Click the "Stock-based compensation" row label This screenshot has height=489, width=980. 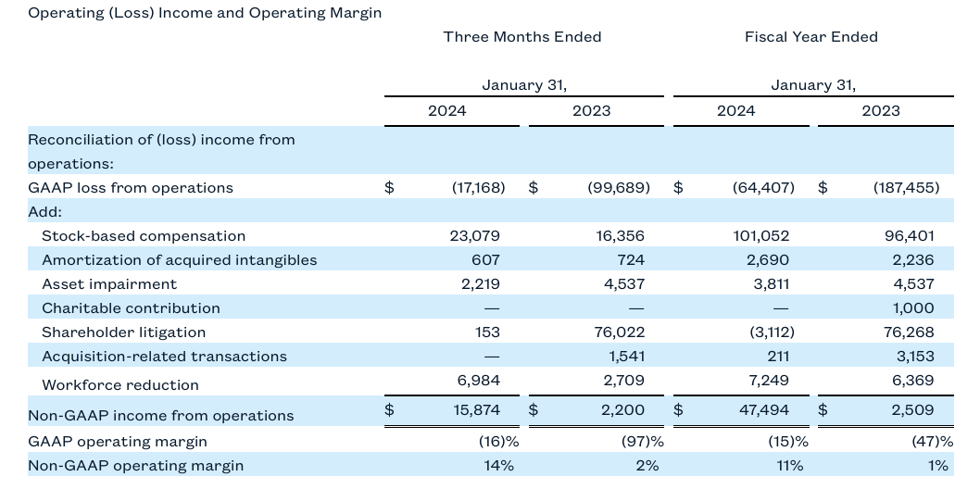click(144, 236)
